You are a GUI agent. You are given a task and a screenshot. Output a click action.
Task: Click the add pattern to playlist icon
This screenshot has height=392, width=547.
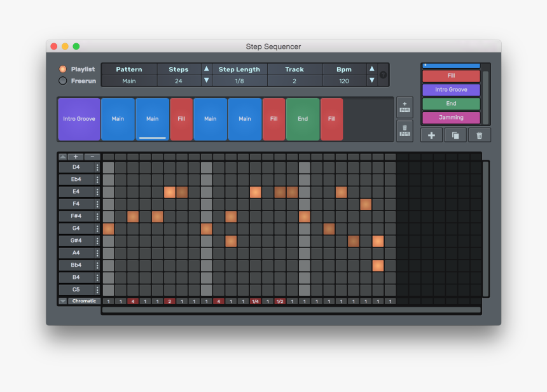click(x=405, y=107)
